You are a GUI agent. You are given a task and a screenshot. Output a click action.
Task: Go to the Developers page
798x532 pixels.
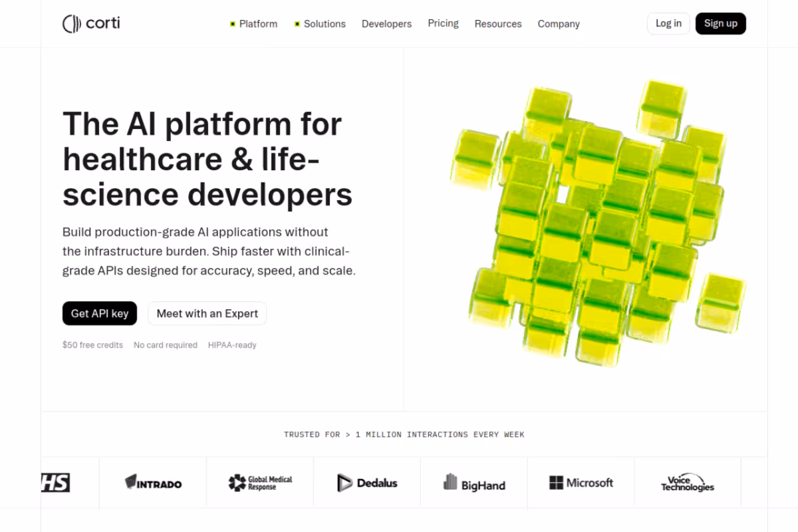pos(386,24)
